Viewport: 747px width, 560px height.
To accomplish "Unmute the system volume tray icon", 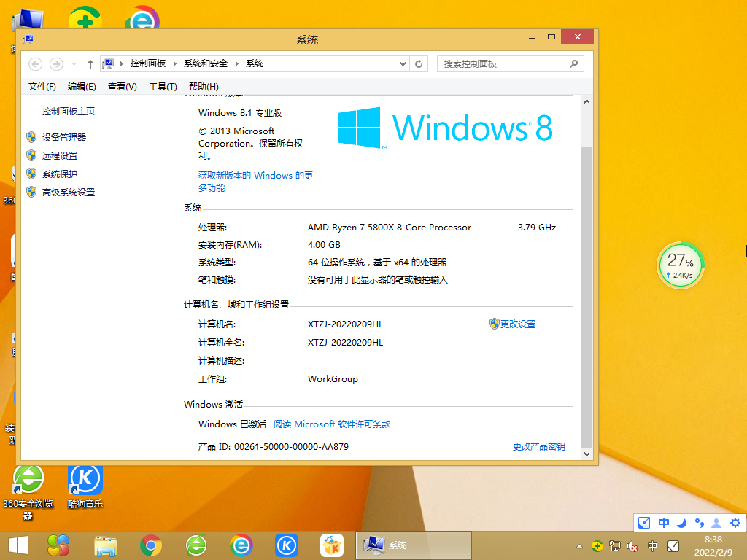I will pyautogui.click(x=632, y=545).
